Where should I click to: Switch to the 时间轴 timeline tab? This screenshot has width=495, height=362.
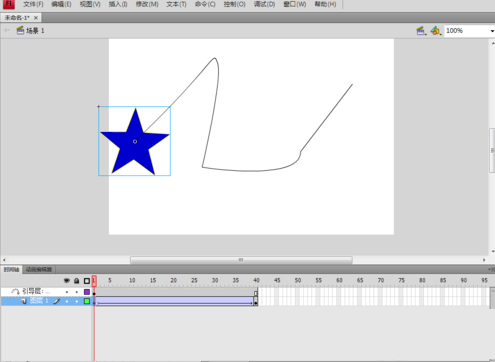11,269
